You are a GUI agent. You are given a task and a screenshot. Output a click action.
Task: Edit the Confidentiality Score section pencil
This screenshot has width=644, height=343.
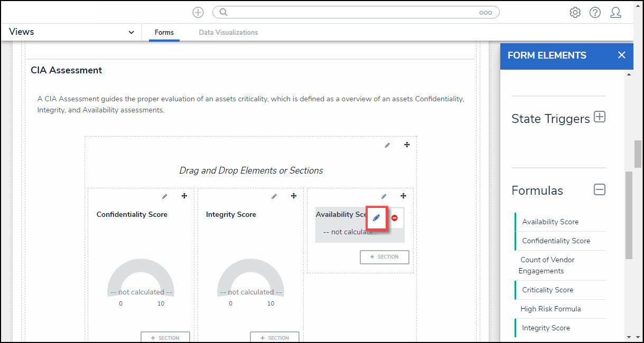click(x=165, y=196)
